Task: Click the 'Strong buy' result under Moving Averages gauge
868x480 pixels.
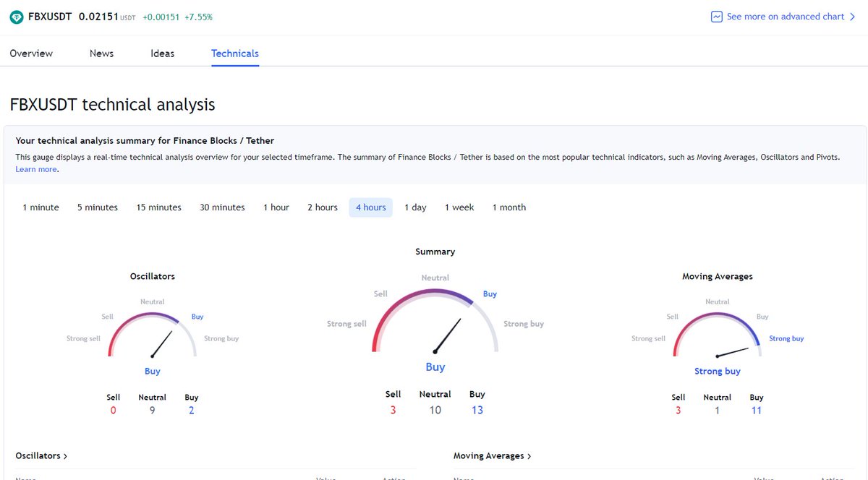Action: click(718, 372)
